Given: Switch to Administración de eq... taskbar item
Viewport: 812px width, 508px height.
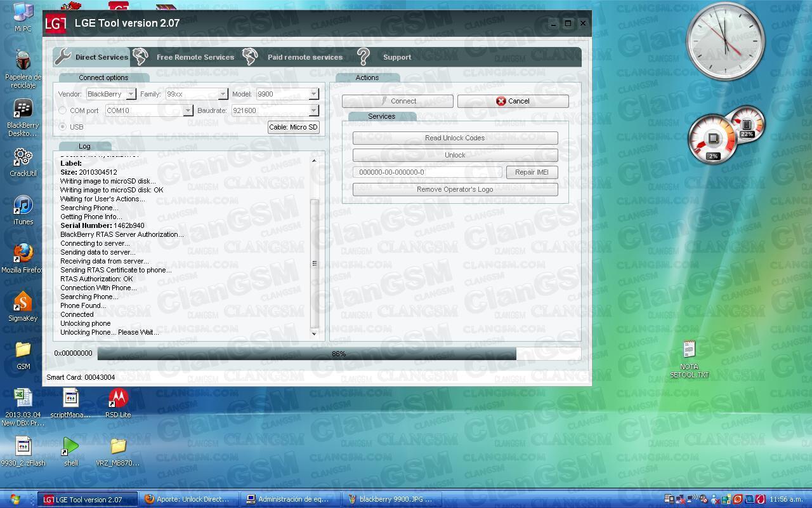Looking at the screenshot, I should coord(291,499).
